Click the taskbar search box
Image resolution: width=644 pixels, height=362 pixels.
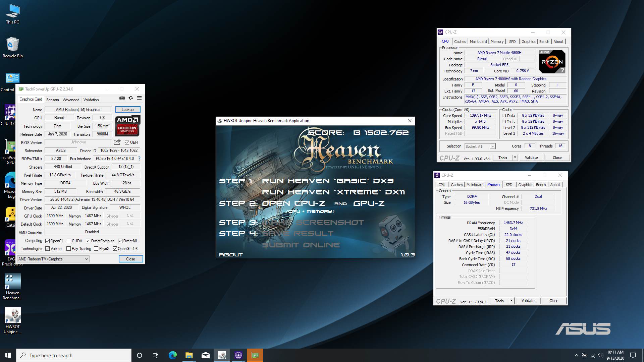coord(74,355)
